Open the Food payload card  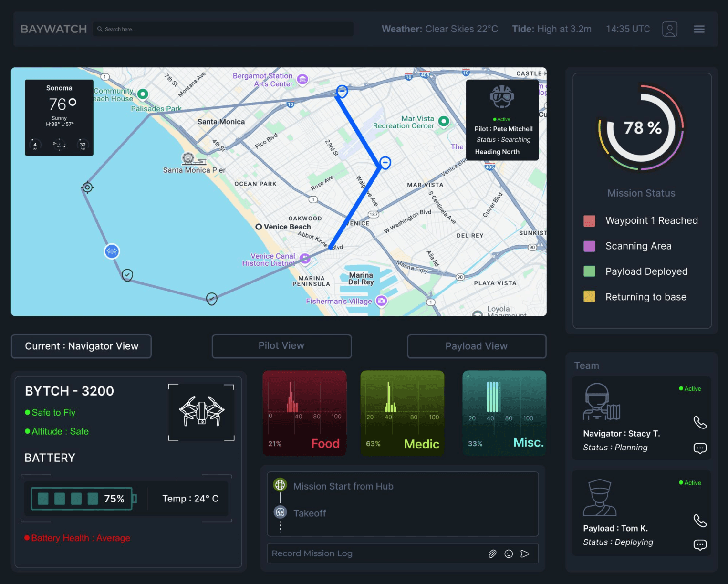(x=304, y=413)
